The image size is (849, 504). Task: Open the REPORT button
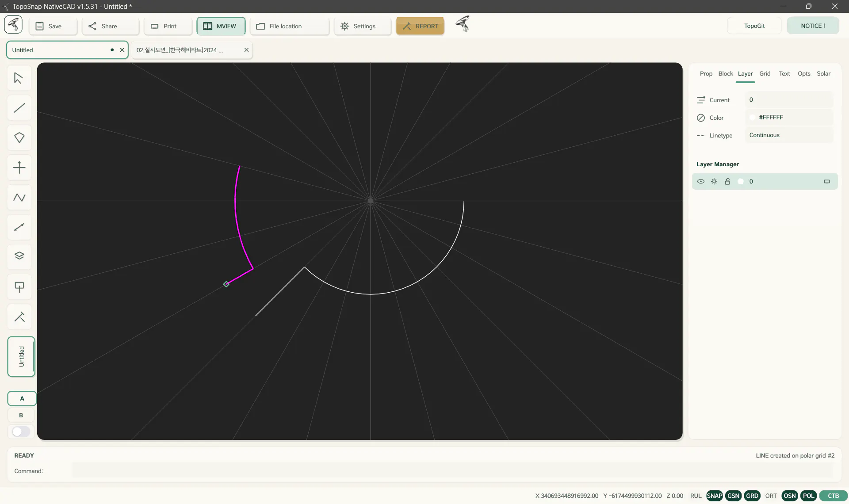(x=420, y=26)
